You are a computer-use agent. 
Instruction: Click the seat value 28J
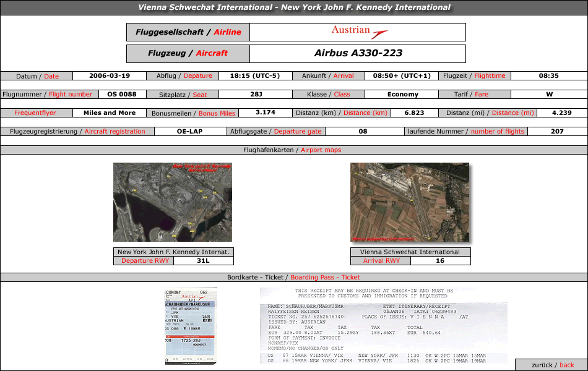pyautogui.click(x=256, y=94)
